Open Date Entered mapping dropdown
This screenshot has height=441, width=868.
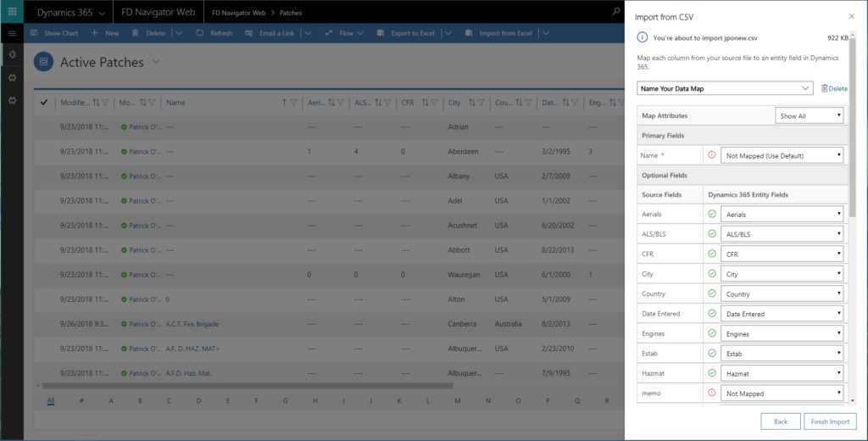point(782,314)
